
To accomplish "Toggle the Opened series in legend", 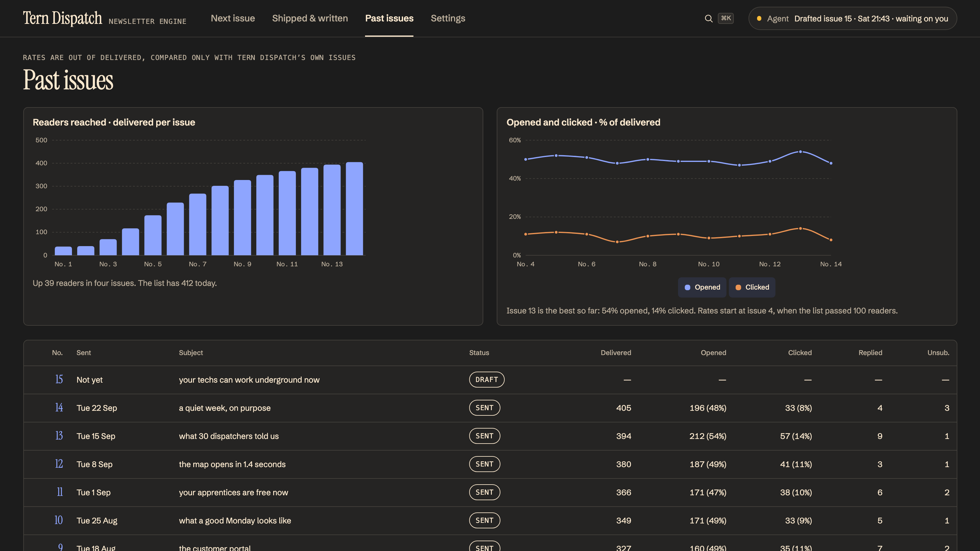I will (x=702, y=287).
